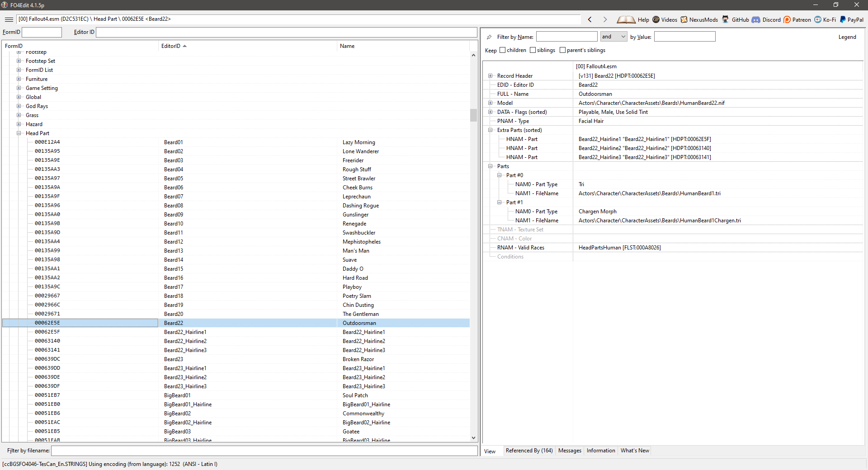Open the PayPal icon

(843, 19)
